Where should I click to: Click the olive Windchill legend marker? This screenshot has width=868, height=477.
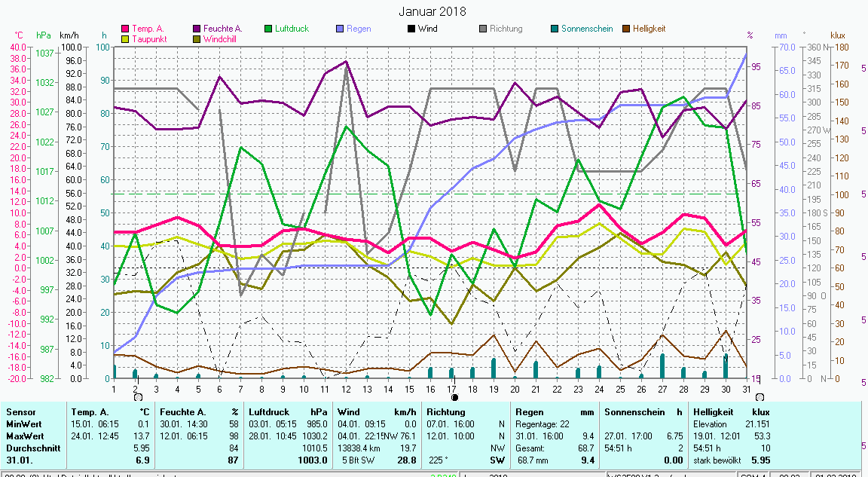pos(197,38)
